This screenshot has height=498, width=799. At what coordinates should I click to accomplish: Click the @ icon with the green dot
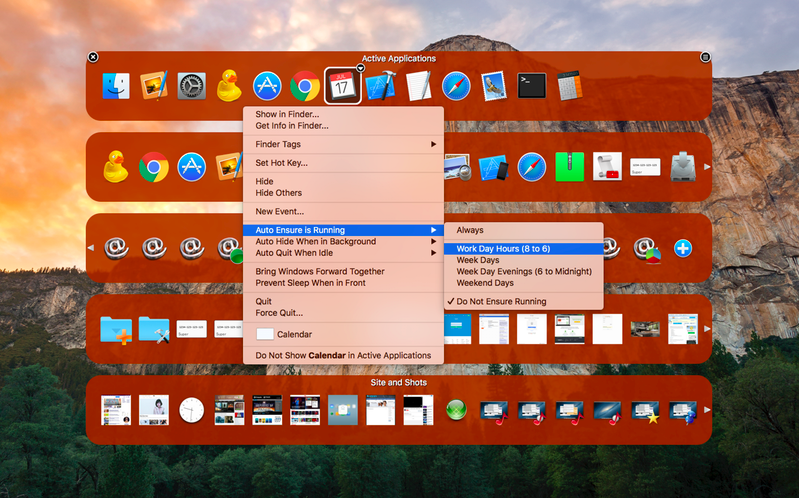click(x=230, y=250)
